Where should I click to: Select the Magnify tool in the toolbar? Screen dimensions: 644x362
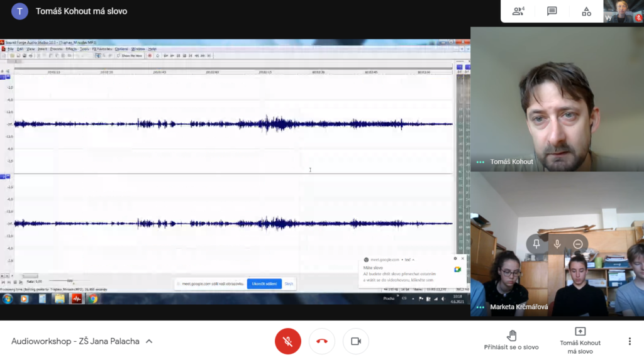click(x=104, y=55)
